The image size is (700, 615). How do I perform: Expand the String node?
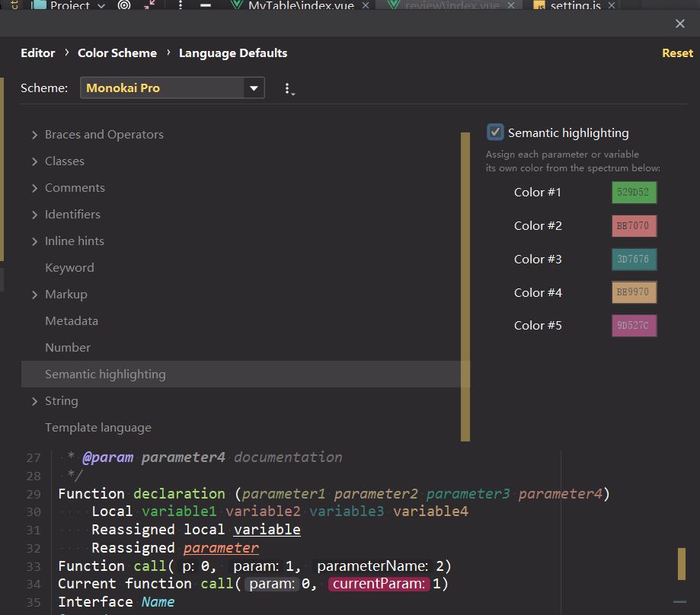point(34,401)
